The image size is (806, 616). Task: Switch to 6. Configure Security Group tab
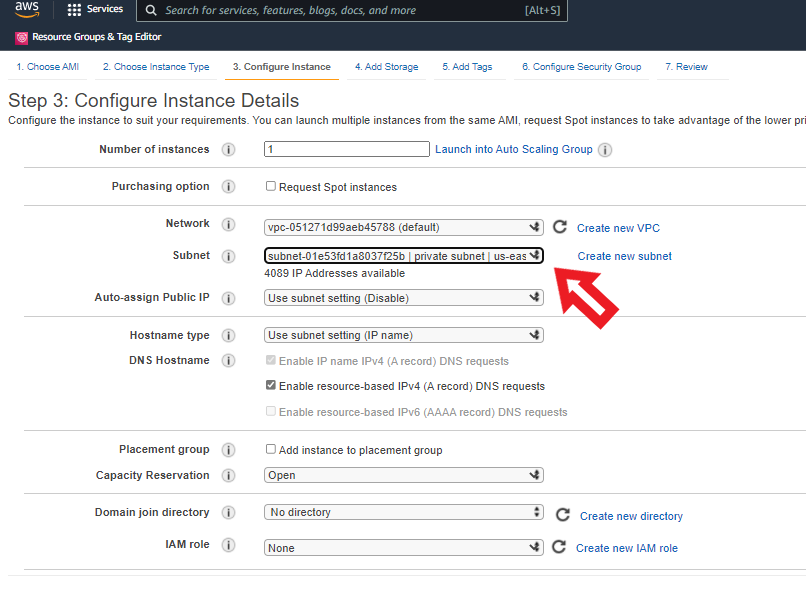click(581, 67)
